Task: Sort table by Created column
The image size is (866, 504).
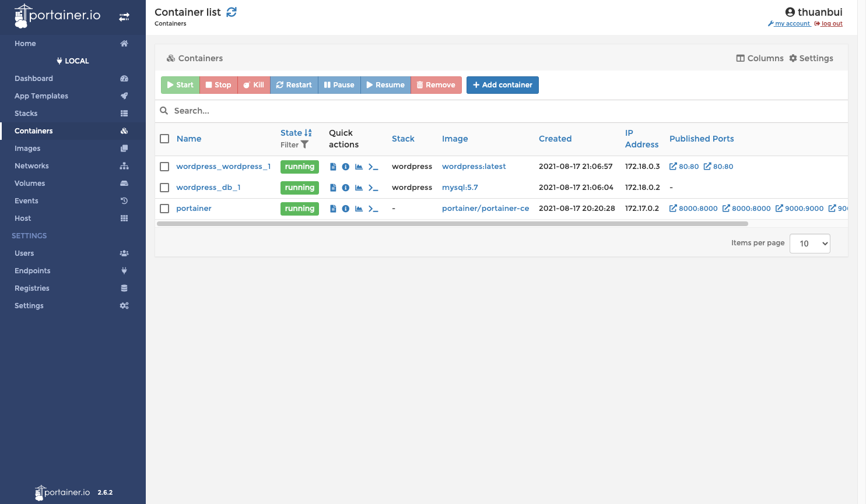Action: (x=555, y=139)
